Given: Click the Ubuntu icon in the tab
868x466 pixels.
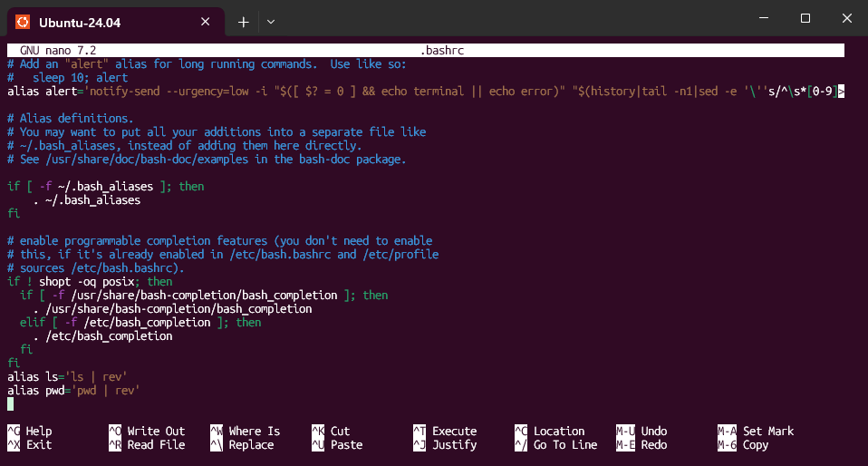Looking at the screenshot, I should pos(23,21).
